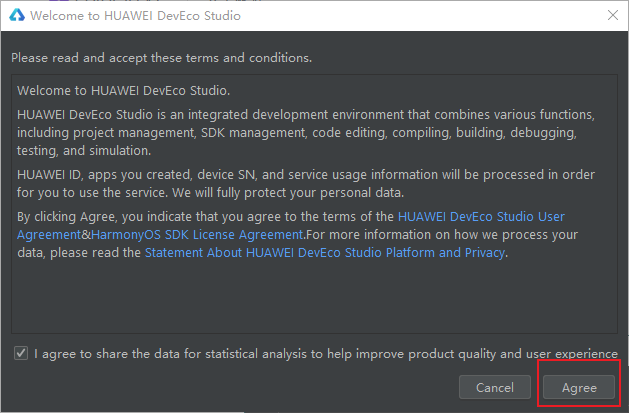Click the "testing, and simulation." line in the terms
The height and width of the screenshot is (413, 629).
(x=84, y=151)
